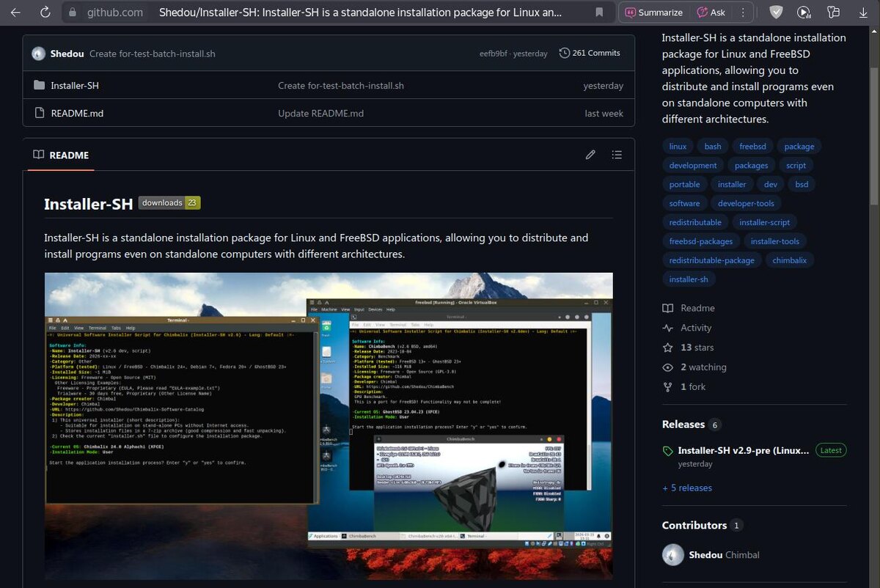This screenshot has height=588, width=880.
Task: Open the 'redistributable' topic tag
Action: pyautogui.click(x=695, y=222)
